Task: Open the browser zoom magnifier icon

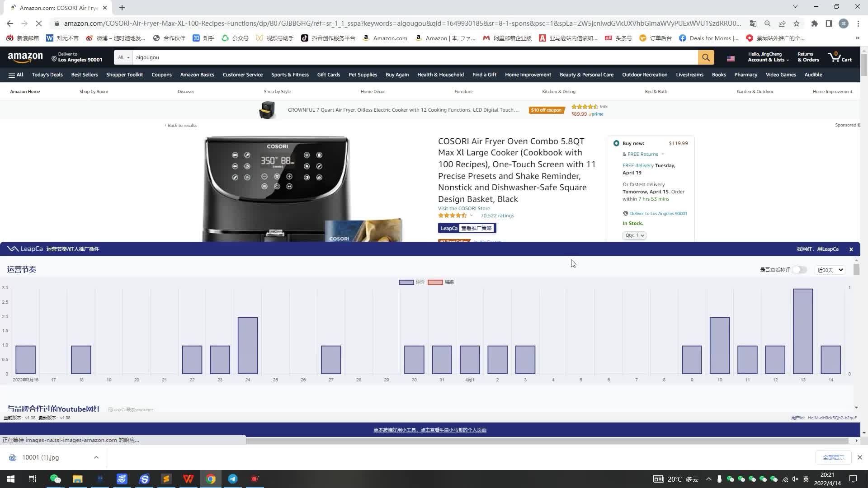Action: click(767, 23)
